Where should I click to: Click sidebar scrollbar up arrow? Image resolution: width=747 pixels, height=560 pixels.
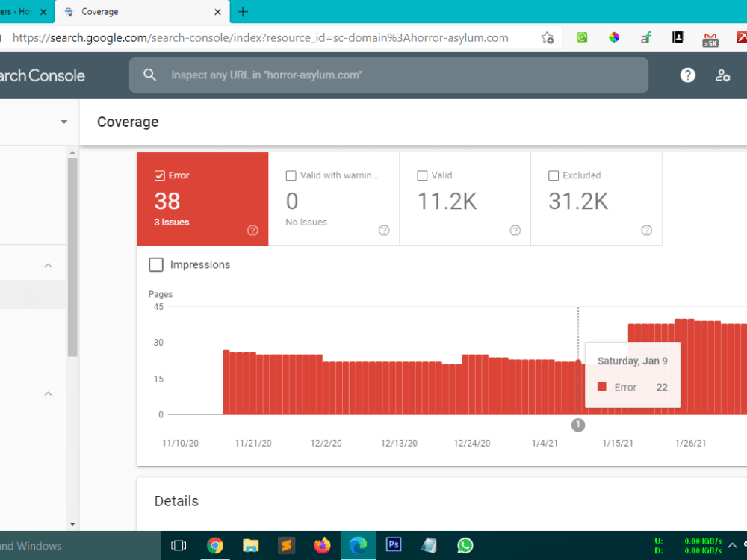72,152
